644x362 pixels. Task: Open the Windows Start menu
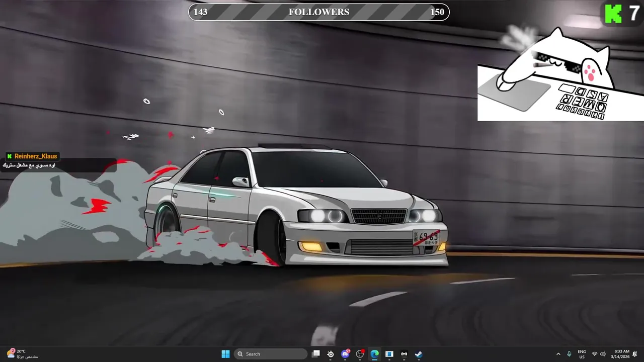(x=225, y=354)
